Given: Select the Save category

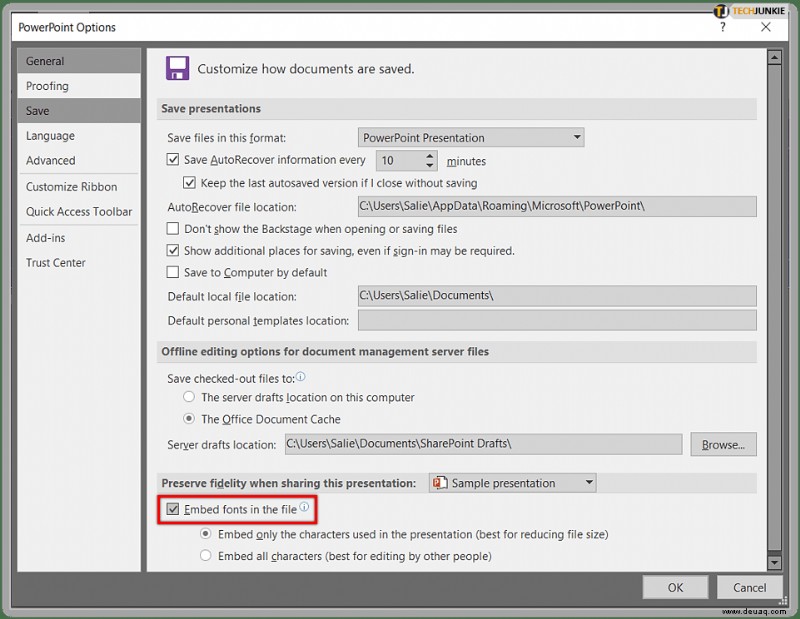Looking at the screenshot, I should [x=79, y=111].
